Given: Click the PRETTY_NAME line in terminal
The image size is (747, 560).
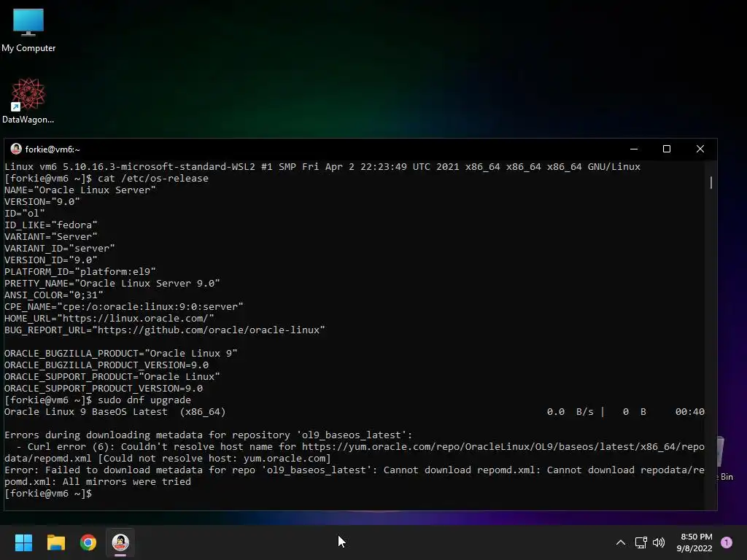Looking at the screenshot, I should click(112, 284).
